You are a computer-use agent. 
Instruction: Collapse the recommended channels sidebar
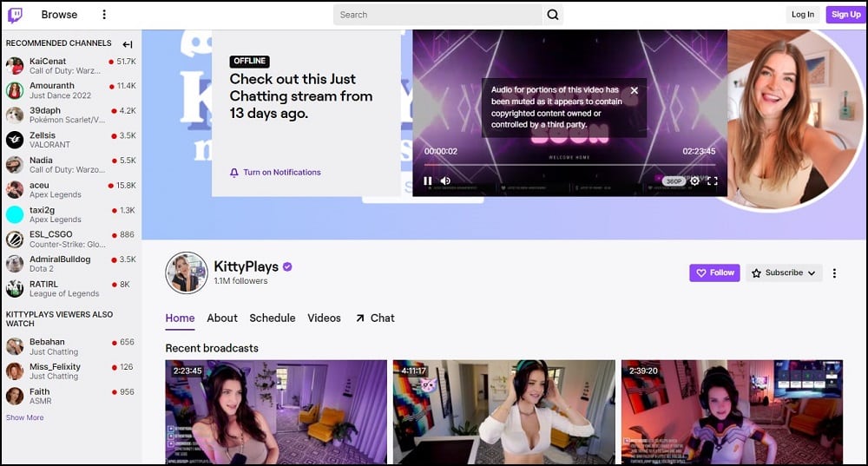[128, 44]
